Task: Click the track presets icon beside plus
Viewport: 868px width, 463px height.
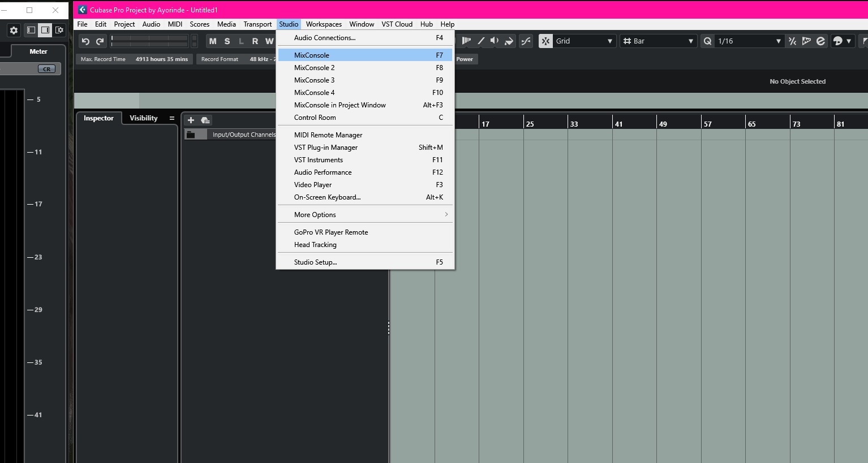Action: tap(205, 120)
